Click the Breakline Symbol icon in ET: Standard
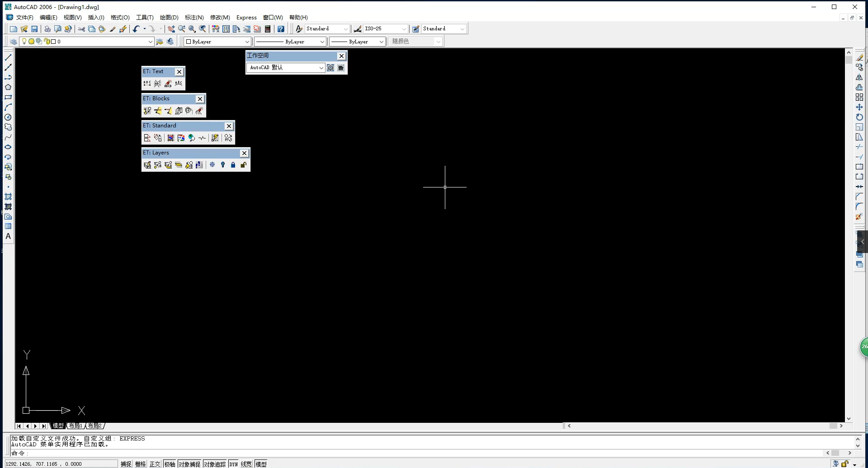The width and height of the screenshot is (868, 468). click(x=202, y=138)
